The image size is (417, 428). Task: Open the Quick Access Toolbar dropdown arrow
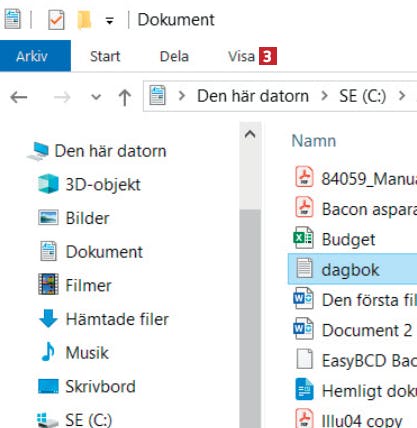(109, 21)
